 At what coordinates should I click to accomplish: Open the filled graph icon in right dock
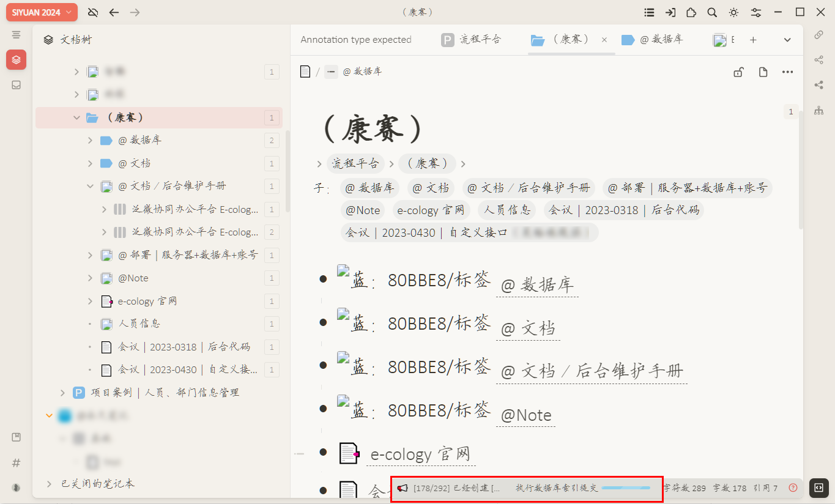tap(818, 85)
